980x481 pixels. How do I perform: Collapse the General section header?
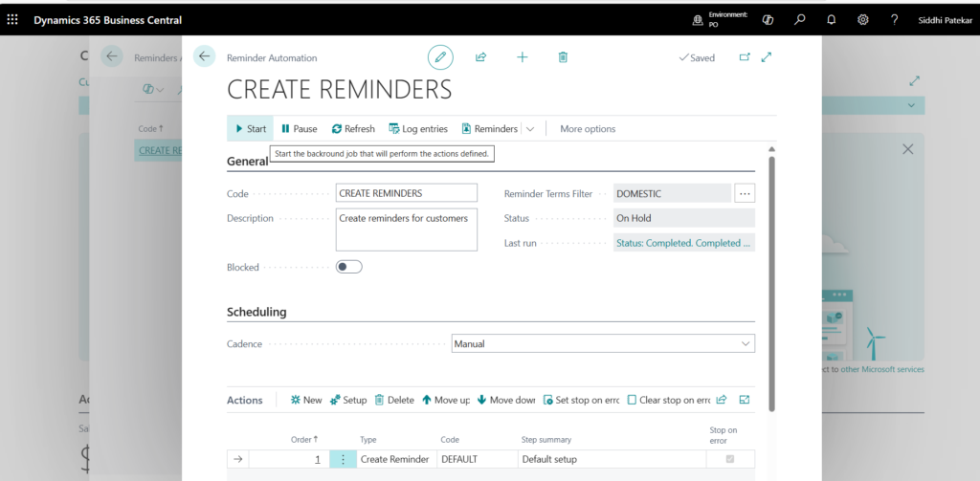coord(247,162)
